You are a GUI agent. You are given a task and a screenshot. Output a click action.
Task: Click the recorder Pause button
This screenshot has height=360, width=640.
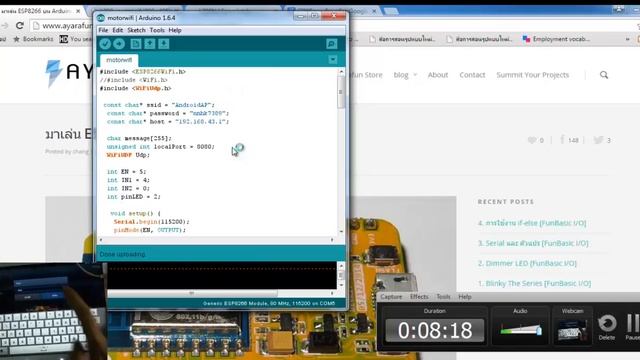(633, 327)
